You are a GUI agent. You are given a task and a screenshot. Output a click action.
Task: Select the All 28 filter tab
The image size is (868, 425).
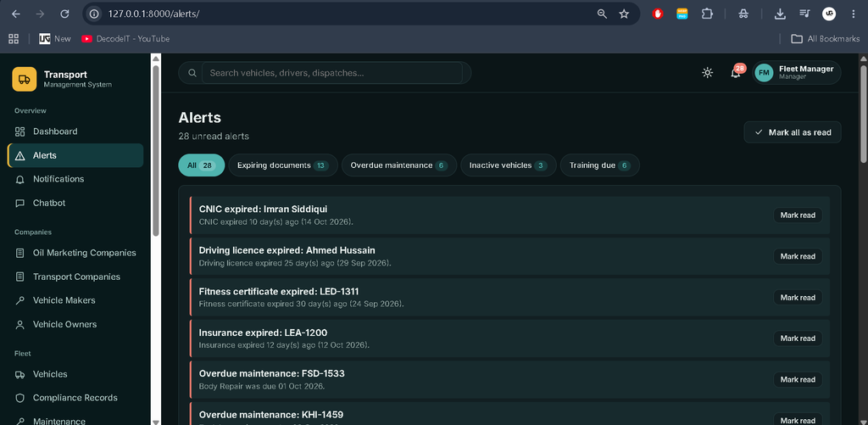[202, 165]
